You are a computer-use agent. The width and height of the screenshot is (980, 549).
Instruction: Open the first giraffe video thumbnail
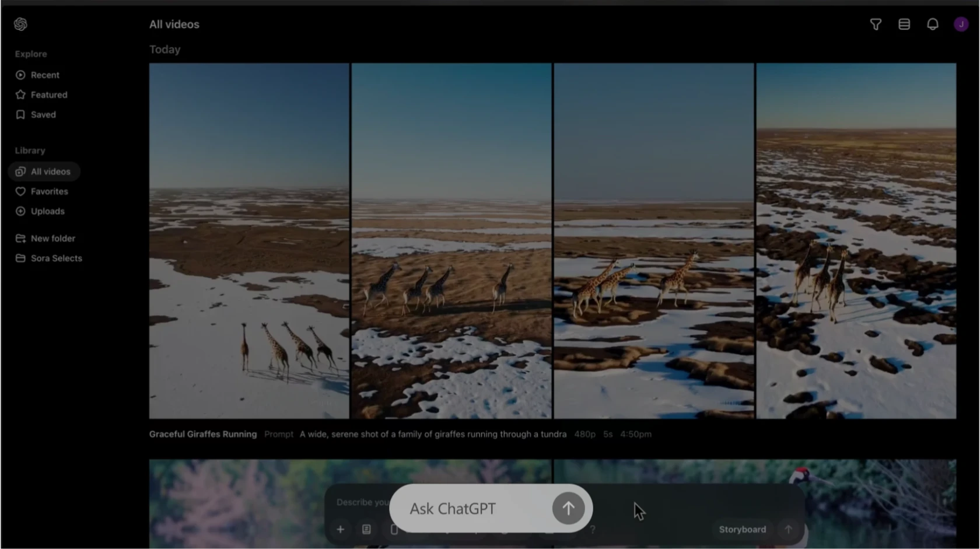point(249,241)
